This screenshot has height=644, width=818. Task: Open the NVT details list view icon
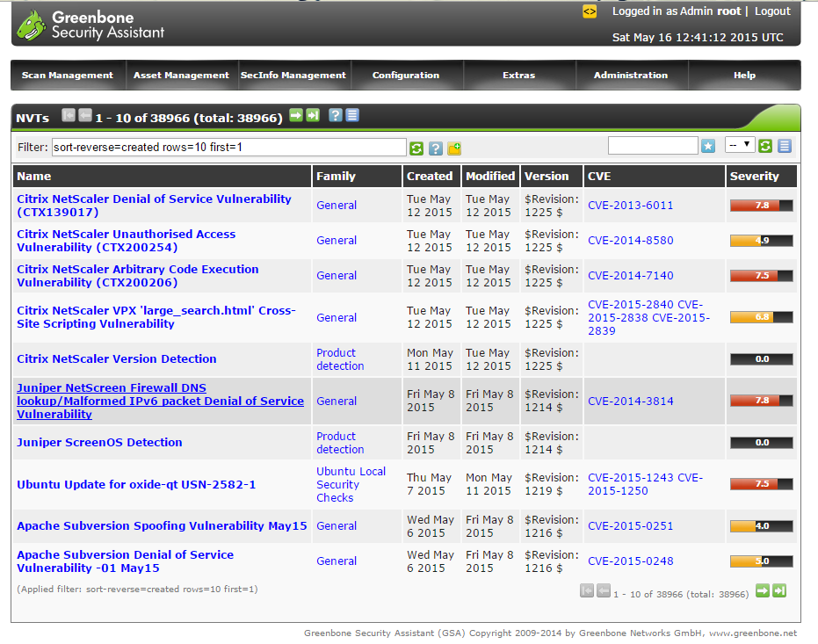[x=352, y=114]
